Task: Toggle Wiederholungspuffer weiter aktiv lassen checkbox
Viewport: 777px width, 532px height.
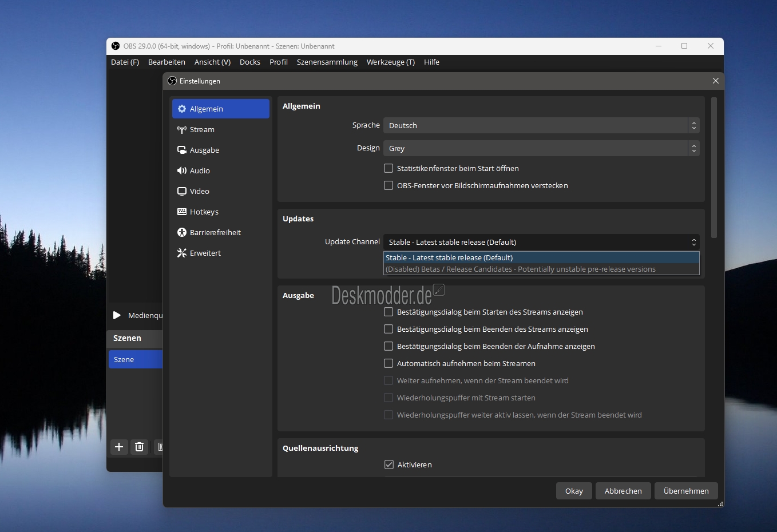Action: pos(388,415)
